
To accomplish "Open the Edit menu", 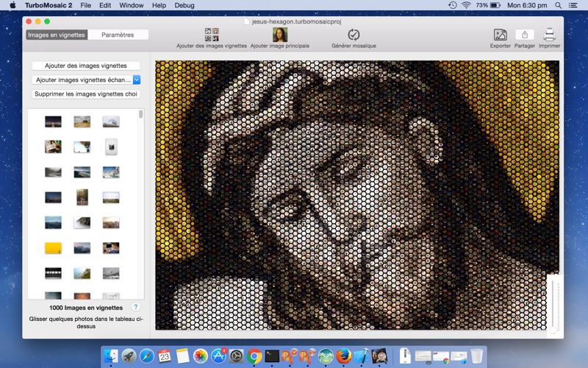I will [x=105, y=5].
